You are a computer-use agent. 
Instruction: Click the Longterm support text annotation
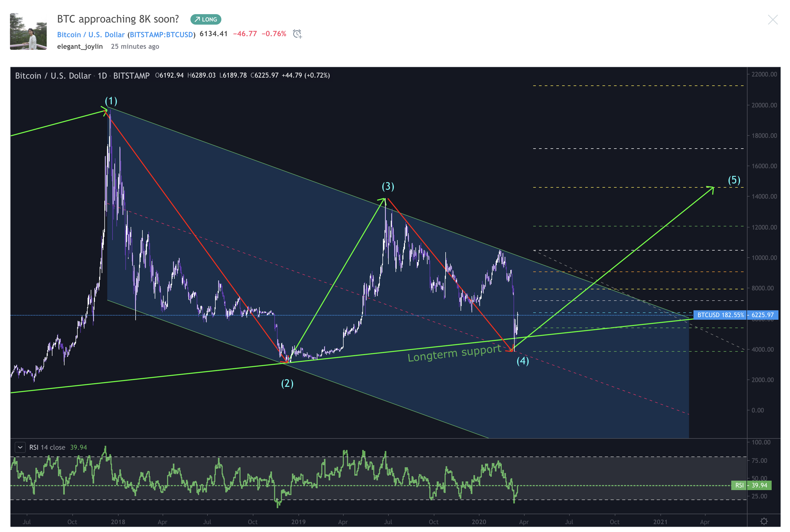pyautogui.click(x=454, y=353)
